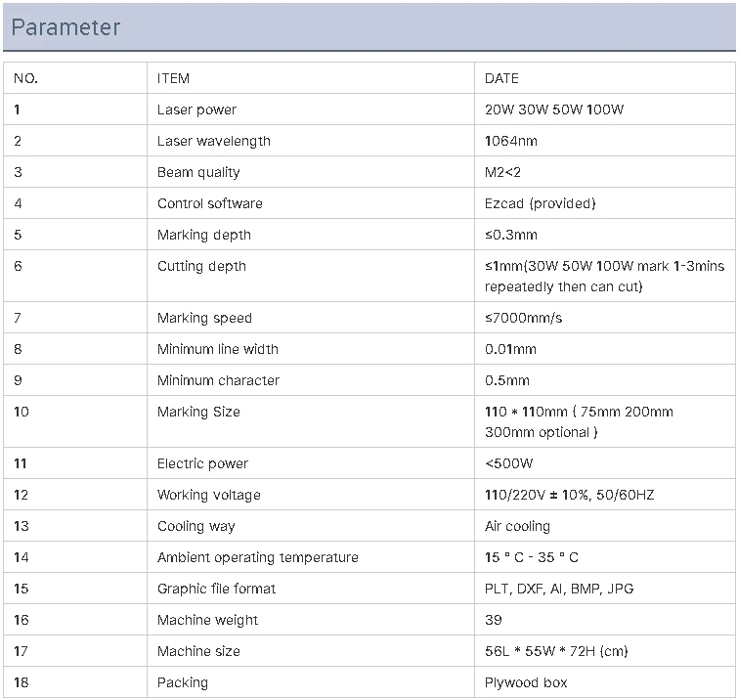Select row number '14'
The image size is (738, 700).
coord(22,557)
